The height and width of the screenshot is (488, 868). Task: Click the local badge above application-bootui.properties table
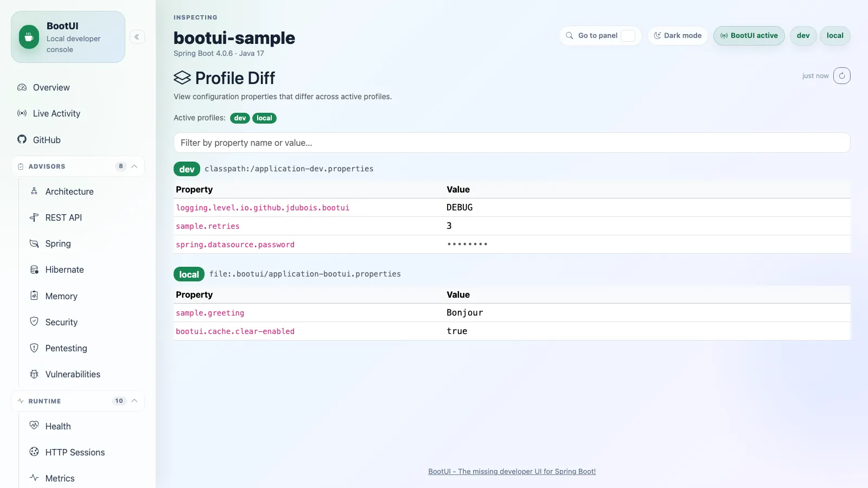tap(189, 274)
